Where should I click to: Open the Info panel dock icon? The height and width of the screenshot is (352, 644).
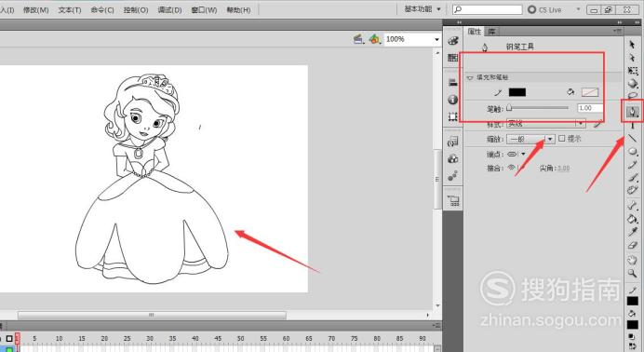pyautogui.click(x=453, y=100)
